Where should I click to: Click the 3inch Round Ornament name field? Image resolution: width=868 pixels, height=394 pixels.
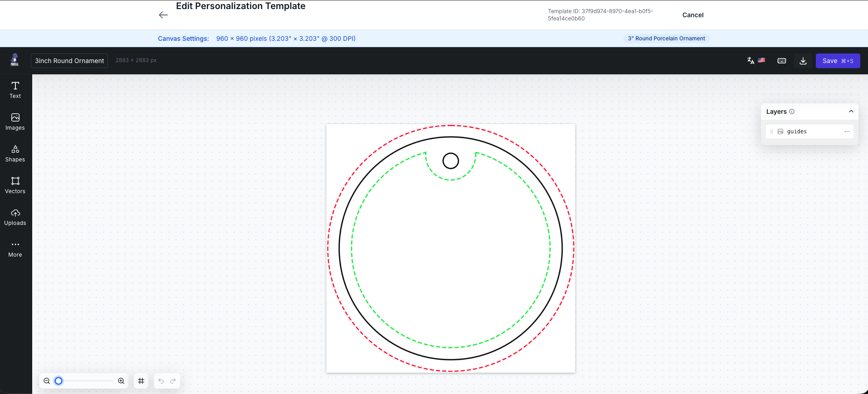click(69, 61)
